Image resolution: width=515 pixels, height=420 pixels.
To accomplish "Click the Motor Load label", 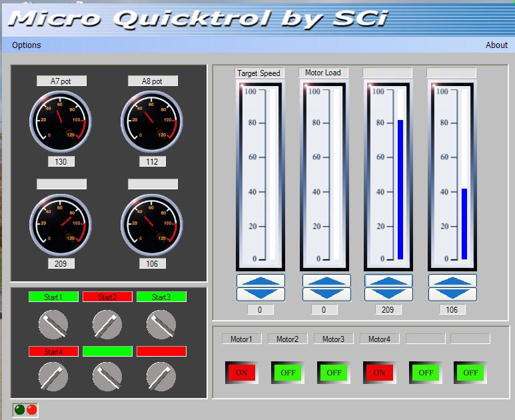I will (323, 73).
